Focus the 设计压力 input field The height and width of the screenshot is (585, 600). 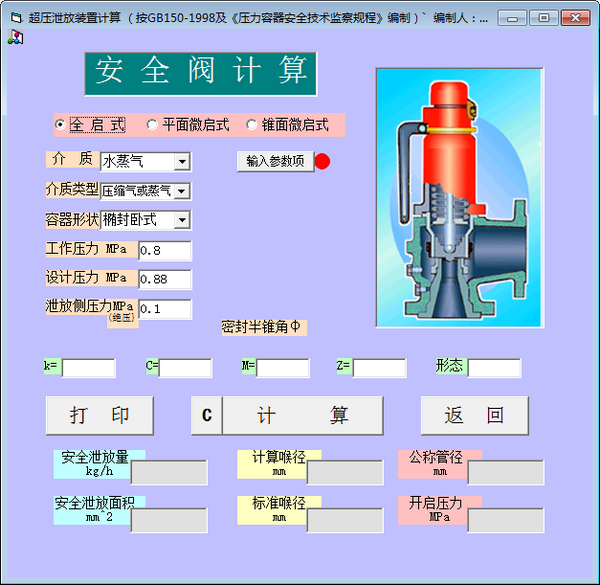tap(164, 279)
